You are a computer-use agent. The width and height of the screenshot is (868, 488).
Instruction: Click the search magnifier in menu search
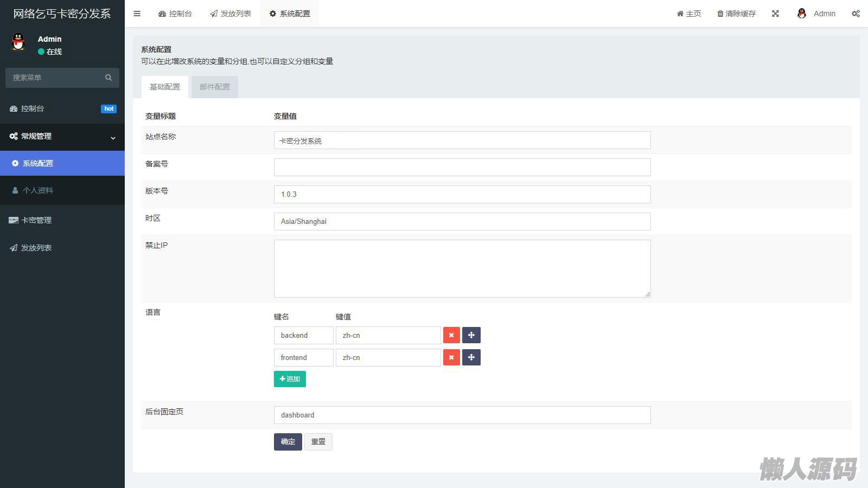[108, 78]
